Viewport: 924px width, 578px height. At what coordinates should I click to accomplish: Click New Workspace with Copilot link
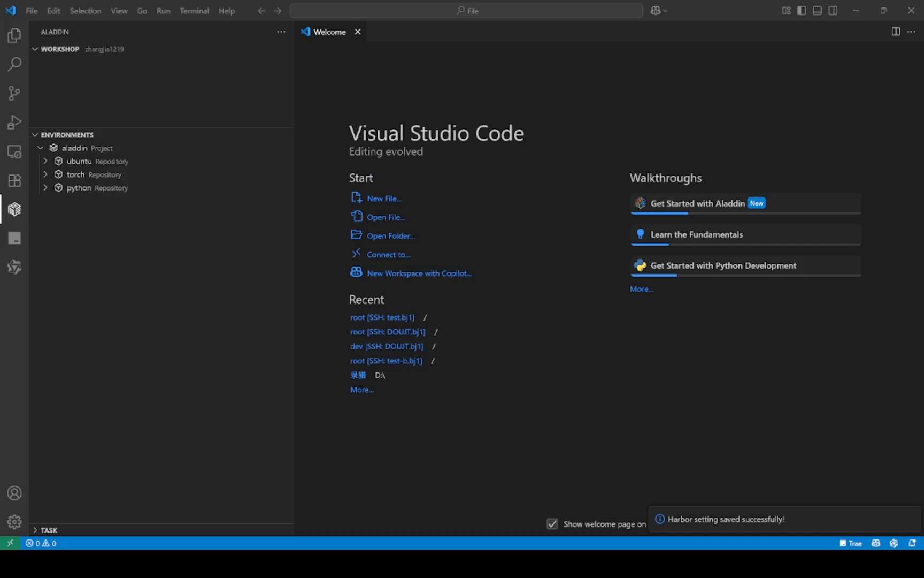(419, 273)
